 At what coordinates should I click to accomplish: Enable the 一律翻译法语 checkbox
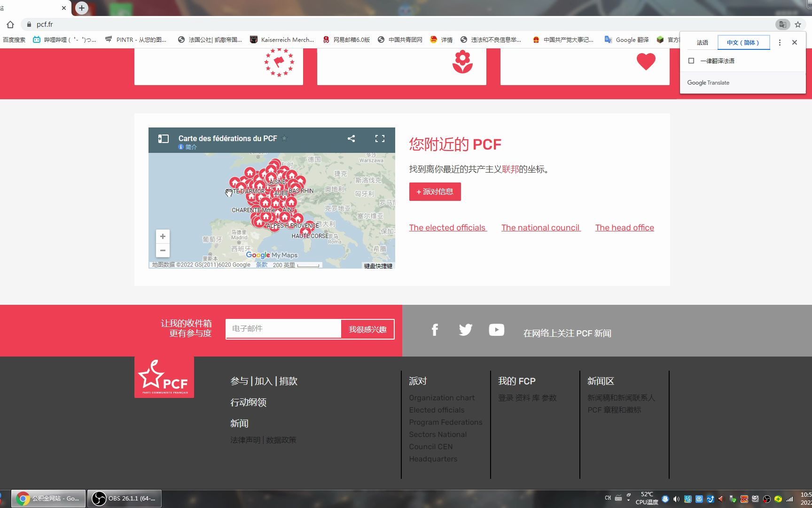pos(691,61)
